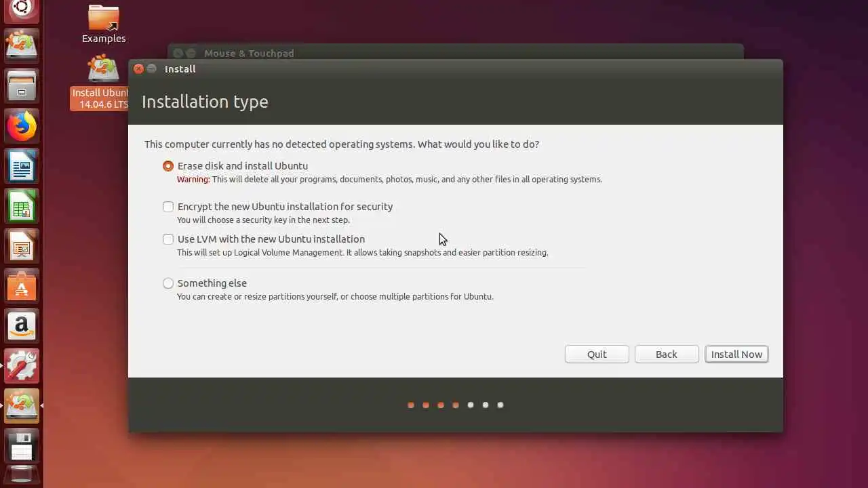Screen dimensions: 868x488
Task: Minimize the Install window
Action: (x=151, y=68)
